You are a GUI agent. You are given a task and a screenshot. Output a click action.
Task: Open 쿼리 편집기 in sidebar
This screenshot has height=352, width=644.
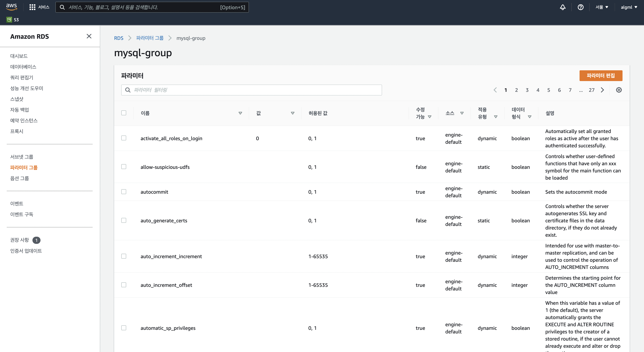pos(22,77)
